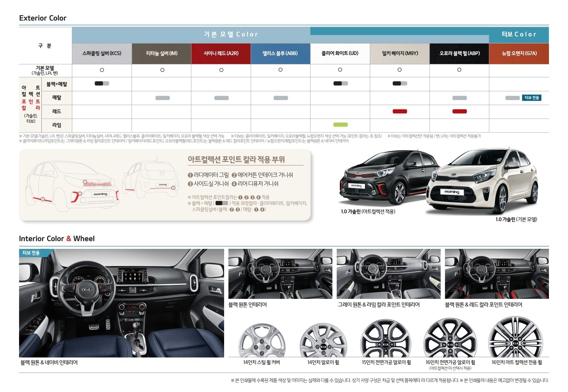Pick the 16인치 전면가공 알로이 휠 wheel

450,339
